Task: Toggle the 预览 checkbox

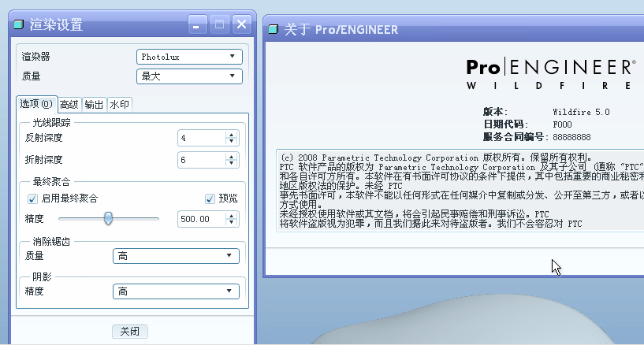Action: 210,199
